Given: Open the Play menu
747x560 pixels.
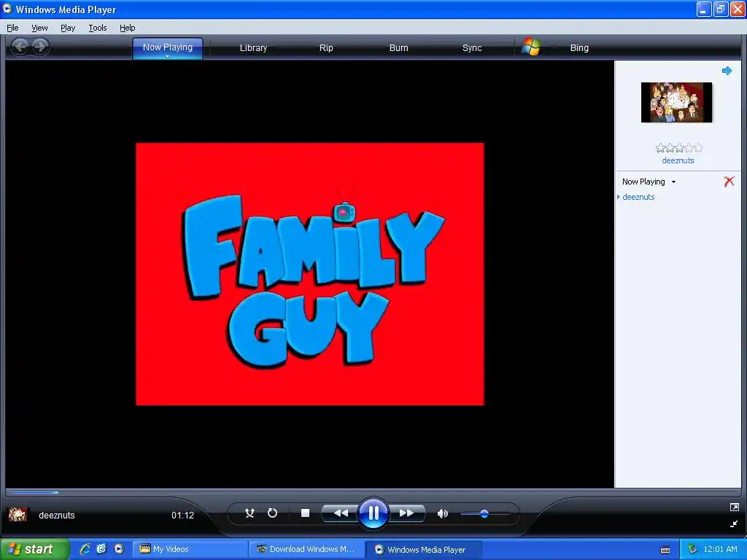Looking at the screenshot, I should (68, 28).
